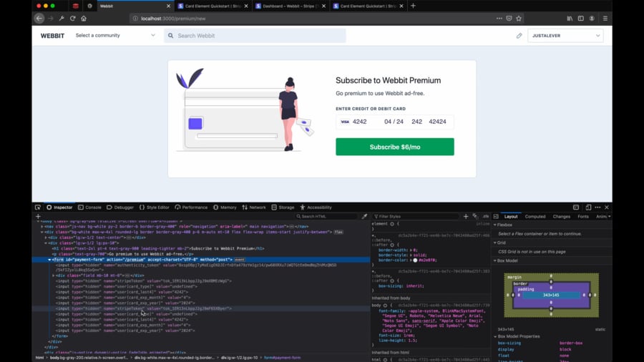Open the Firefox hamburger menu
This screenshot has width=644, height=362.
(605, 19)
